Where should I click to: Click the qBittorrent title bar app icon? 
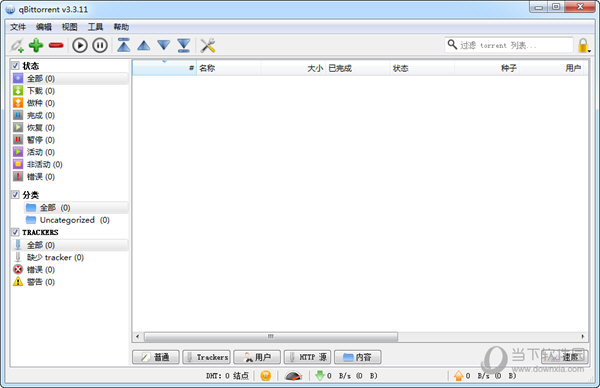click(10, 9)
